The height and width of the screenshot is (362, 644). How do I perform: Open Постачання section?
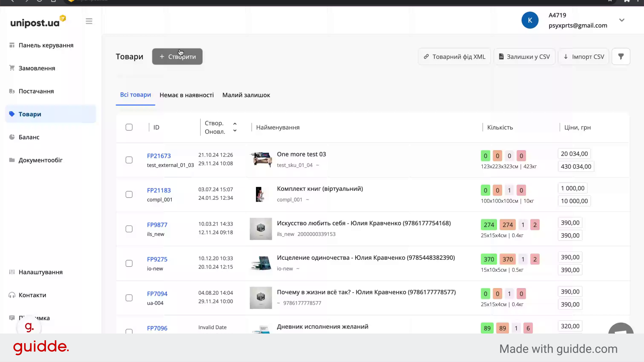coord(36,91)
